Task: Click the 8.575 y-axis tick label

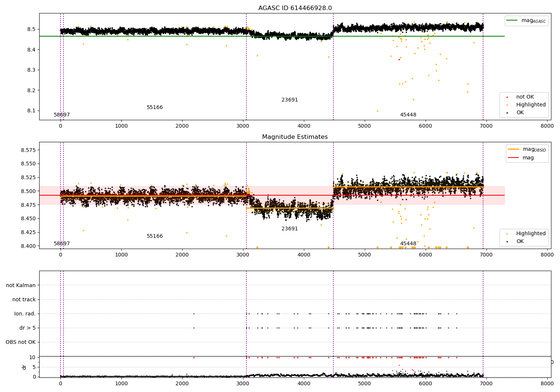Action: 28,150
